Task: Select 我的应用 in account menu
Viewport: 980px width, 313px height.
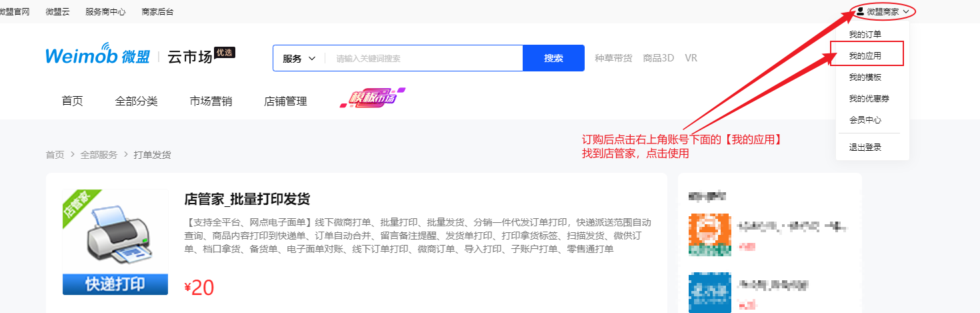Action: [x=865, y=55]
